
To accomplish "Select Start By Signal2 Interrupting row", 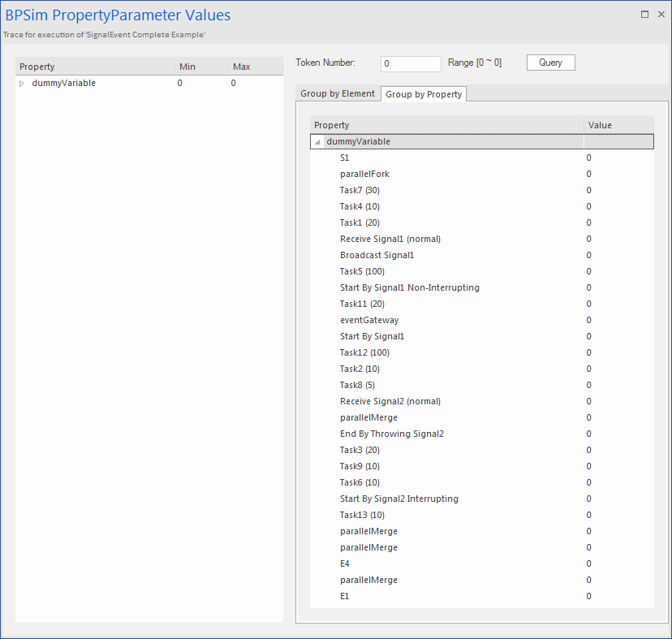I will [398, 499].
